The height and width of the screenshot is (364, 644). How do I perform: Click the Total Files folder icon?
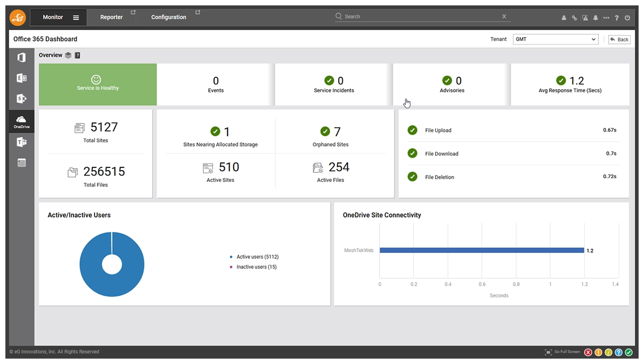[73, 172]
